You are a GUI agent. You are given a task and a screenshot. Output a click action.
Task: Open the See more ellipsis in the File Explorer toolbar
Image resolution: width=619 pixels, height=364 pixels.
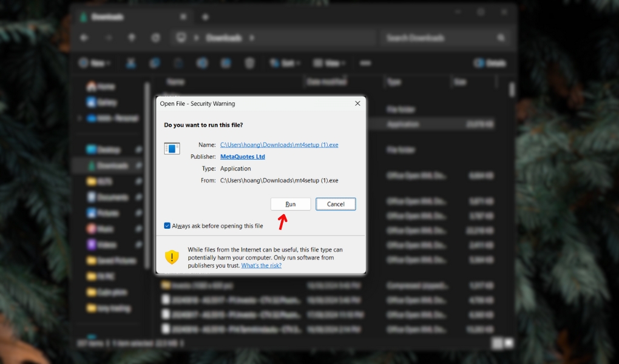point(365,63)
